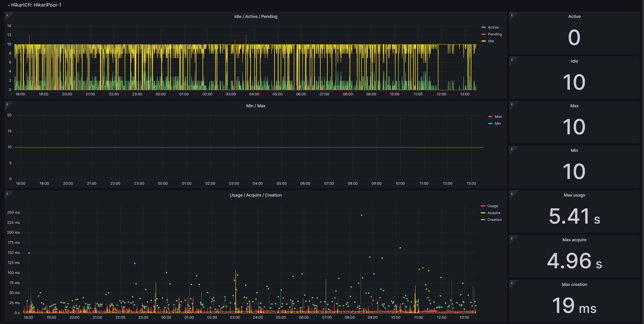Open the Usage / Acquire / Creation panel menu
644x324 pixels.
(x=255, y=195)
